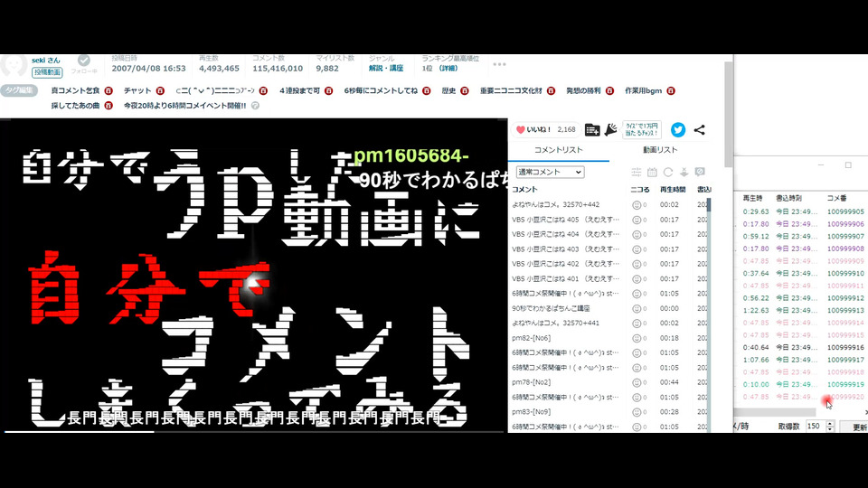Lock icon next to 探してたあの曲 tag
The image size is (868, 488).
point(108,105)
